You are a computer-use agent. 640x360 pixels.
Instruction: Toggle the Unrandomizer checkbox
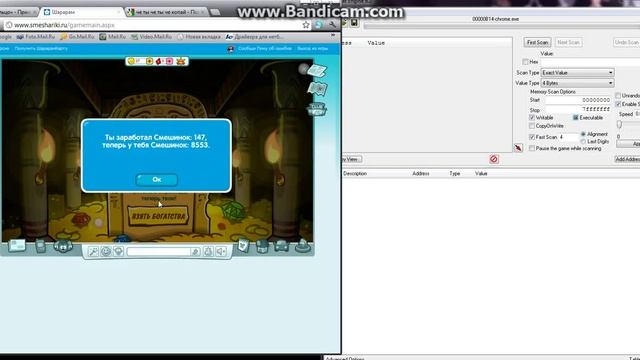click(x=618, y=96)
